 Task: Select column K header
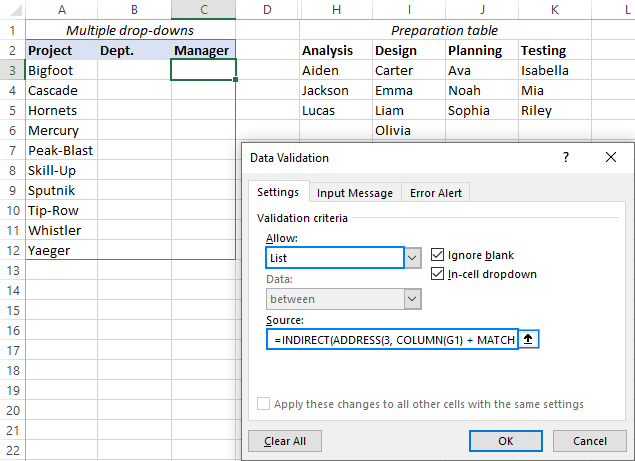pos(555,10)
